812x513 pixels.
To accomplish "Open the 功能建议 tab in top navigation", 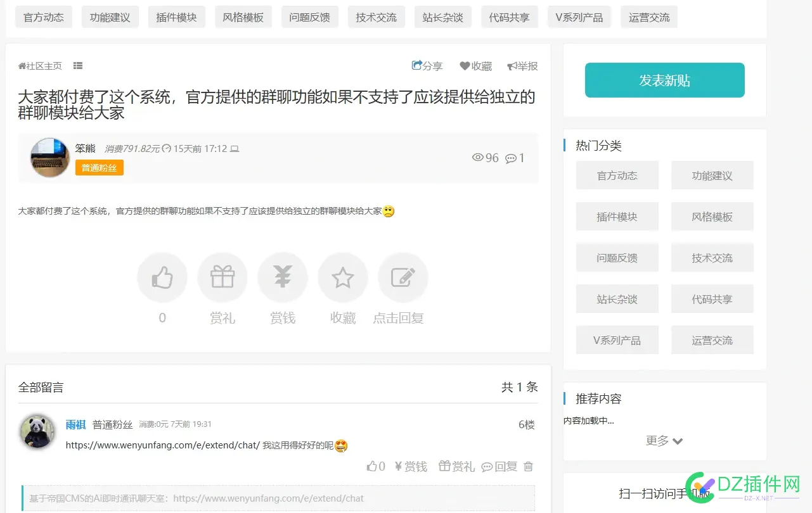I will (110, 17).
